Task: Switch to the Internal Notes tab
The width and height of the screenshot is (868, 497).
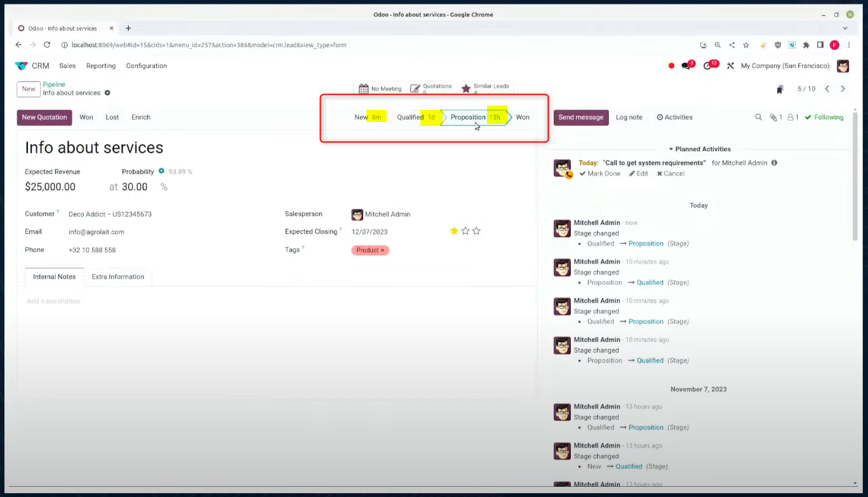Action: click(54, 277)
